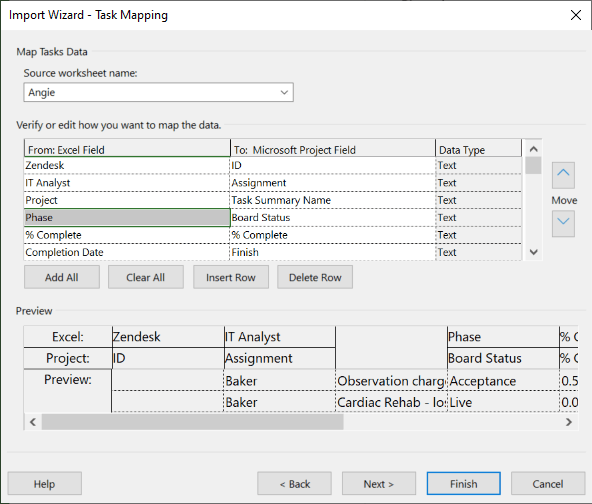Click Live in the preview grid
The image size is (592, 504).
(x=503, y=402)
